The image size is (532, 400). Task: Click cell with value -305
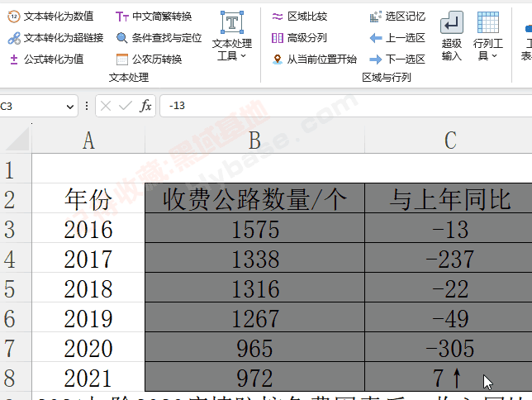pos(449,347)
